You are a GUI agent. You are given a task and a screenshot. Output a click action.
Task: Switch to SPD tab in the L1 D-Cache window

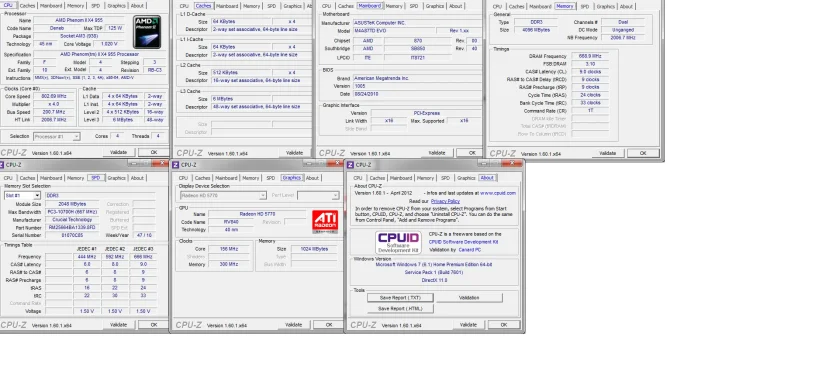271,6
